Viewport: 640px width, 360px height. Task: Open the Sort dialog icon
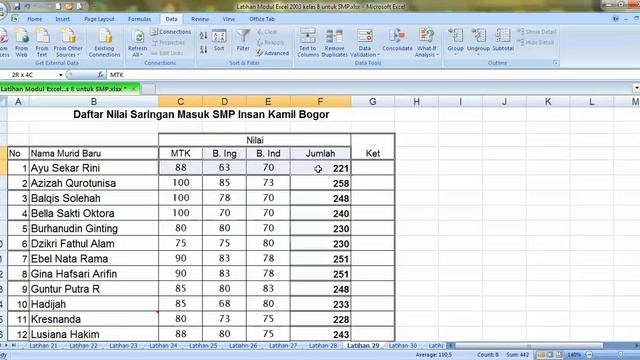coord(219,40)
